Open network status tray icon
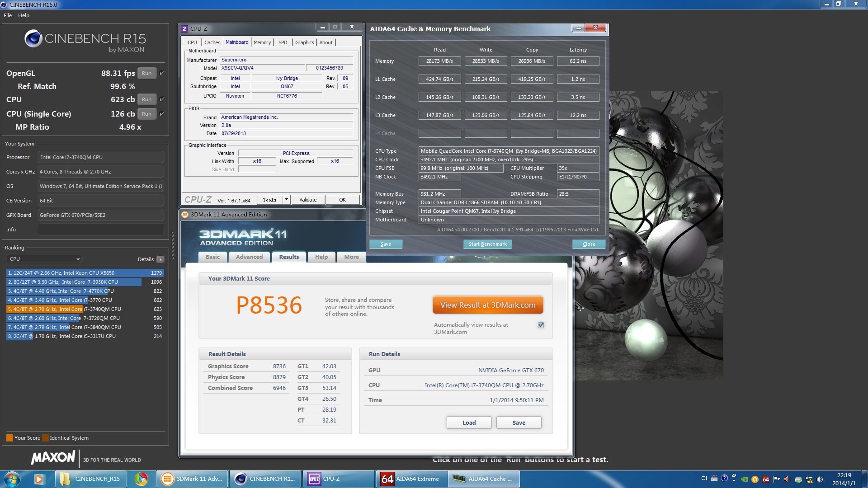868x488 pixels. 809,479
